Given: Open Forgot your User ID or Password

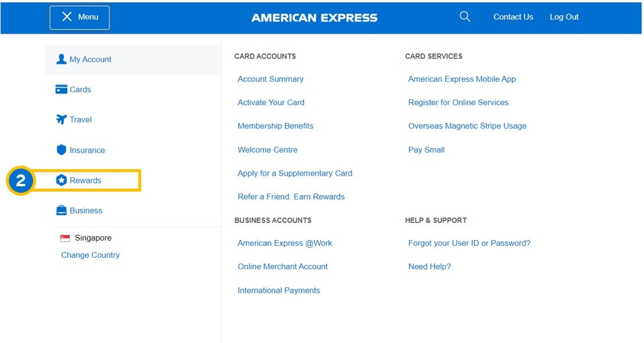Looking at the screenshot, I should [x=469, y=243].
